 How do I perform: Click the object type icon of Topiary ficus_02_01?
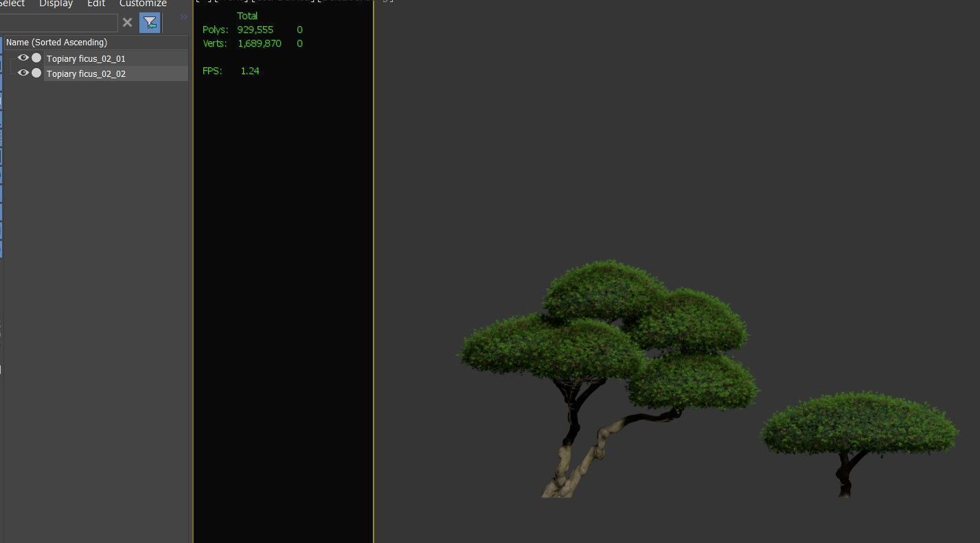click(x=36, y=58)
